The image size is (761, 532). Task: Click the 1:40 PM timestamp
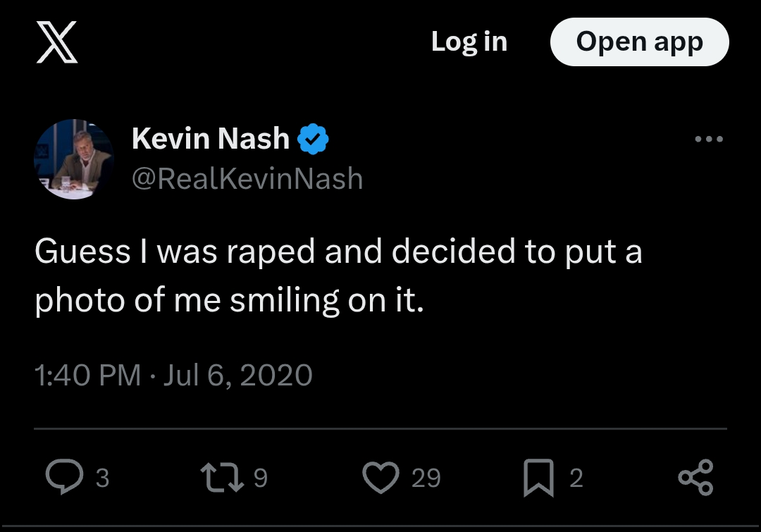(87, 375)
